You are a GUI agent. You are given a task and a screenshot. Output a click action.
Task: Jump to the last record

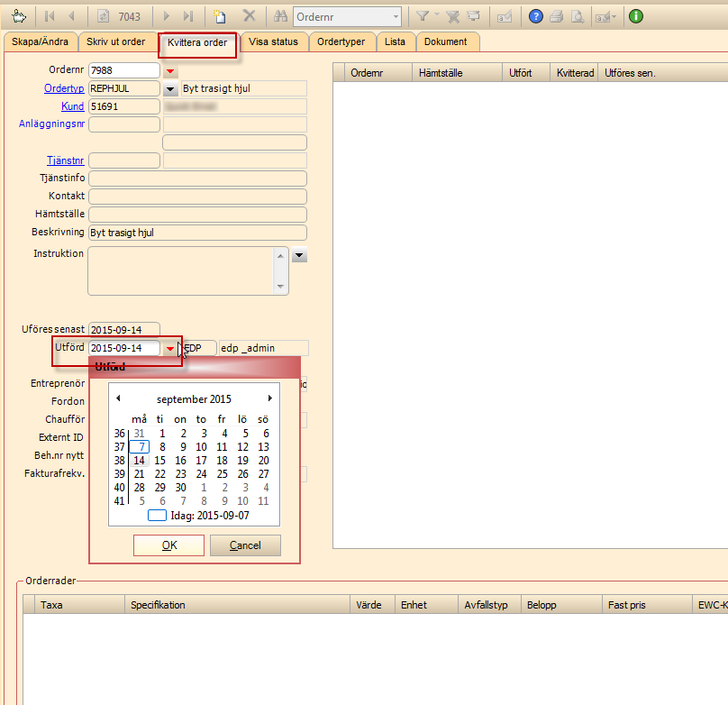click(187, 16)
